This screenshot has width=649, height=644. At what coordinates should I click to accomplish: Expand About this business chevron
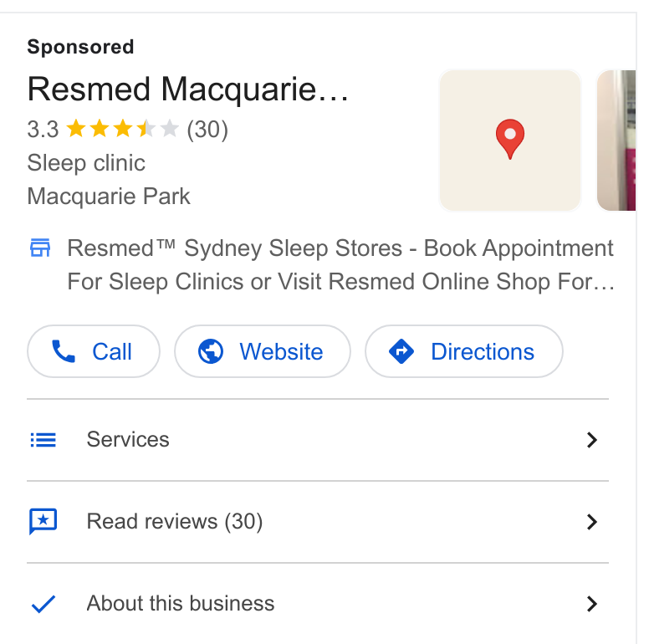point(592,604)
